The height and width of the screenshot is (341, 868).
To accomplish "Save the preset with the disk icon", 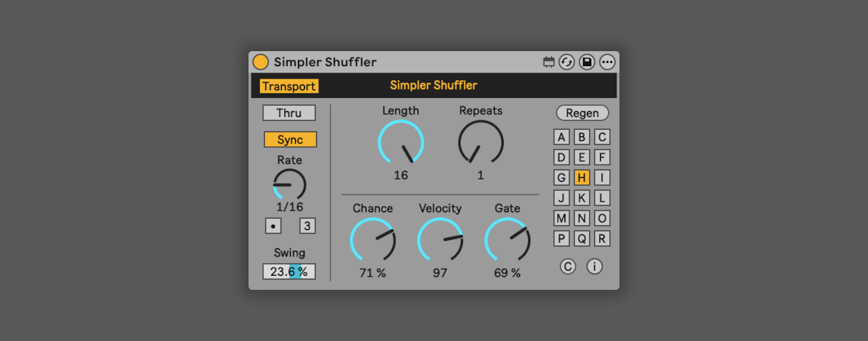I will click(587, 62).
